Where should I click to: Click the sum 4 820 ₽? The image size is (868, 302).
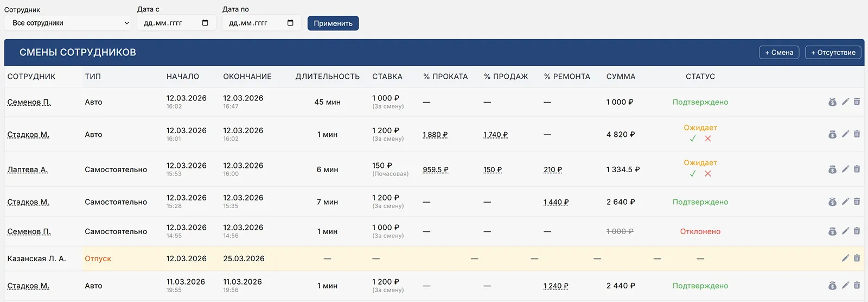point(621,135)
